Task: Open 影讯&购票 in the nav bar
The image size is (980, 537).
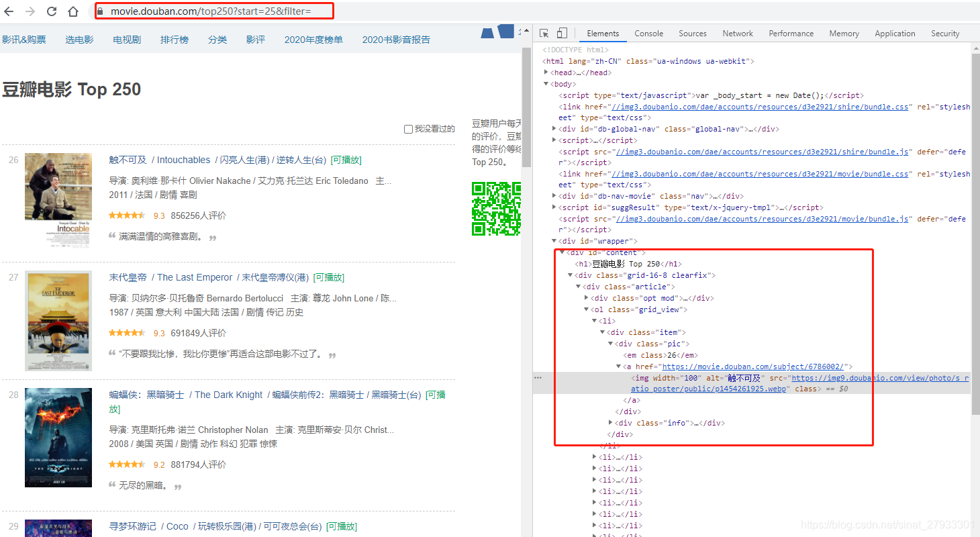Action: coord(24,40)
